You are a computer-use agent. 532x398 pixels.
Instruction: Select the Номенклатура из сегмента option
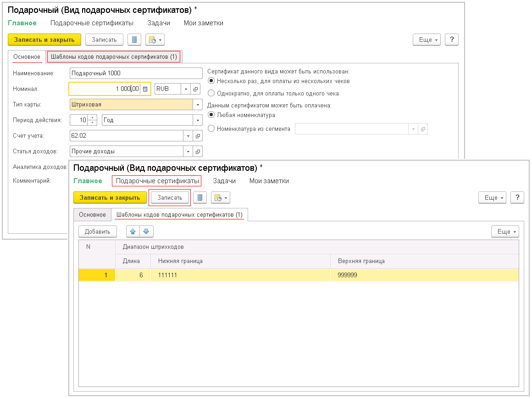pos(211,129)
